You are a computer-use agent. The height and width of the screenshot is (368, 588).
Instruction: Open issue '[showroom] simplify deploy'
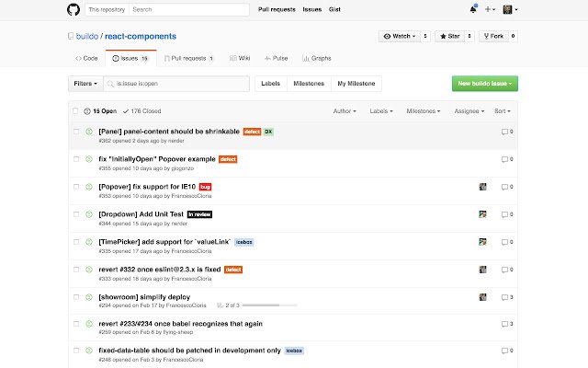[144, 297]
